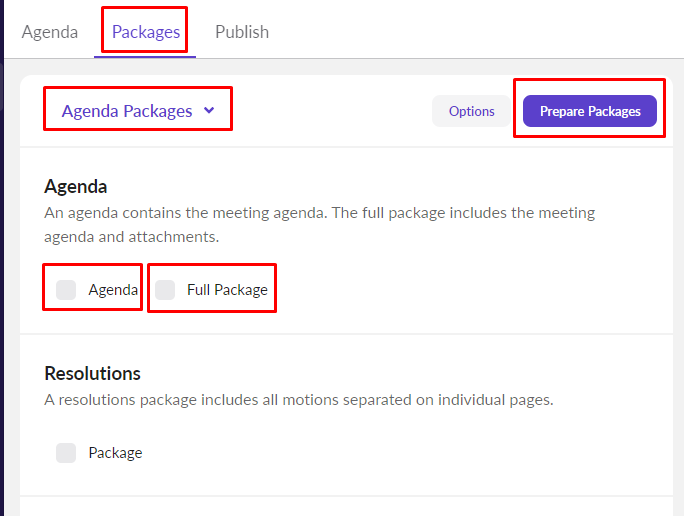Click the Package label under Resolutions

[115, 453]
